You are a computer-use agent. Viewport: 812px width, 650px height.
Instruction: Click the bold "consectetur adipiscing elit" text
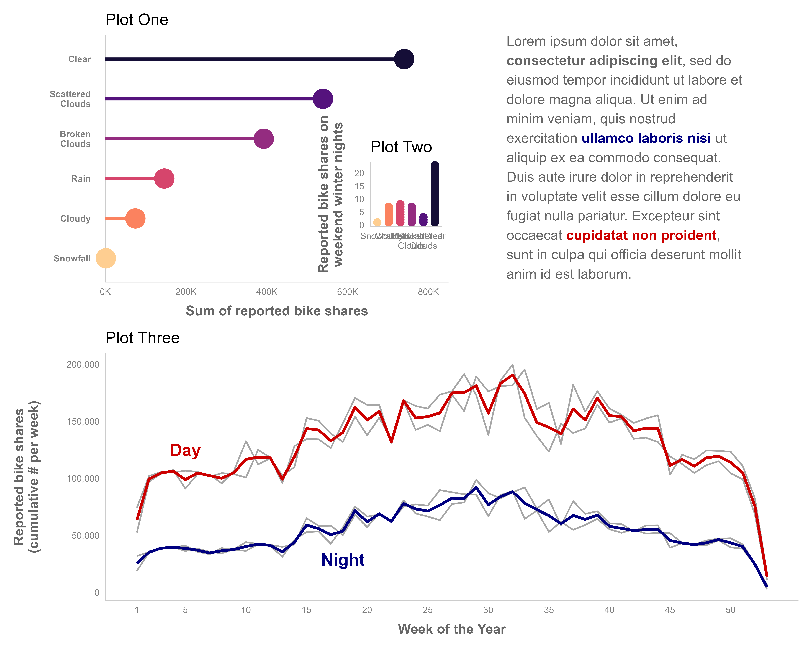click(594, 61)
